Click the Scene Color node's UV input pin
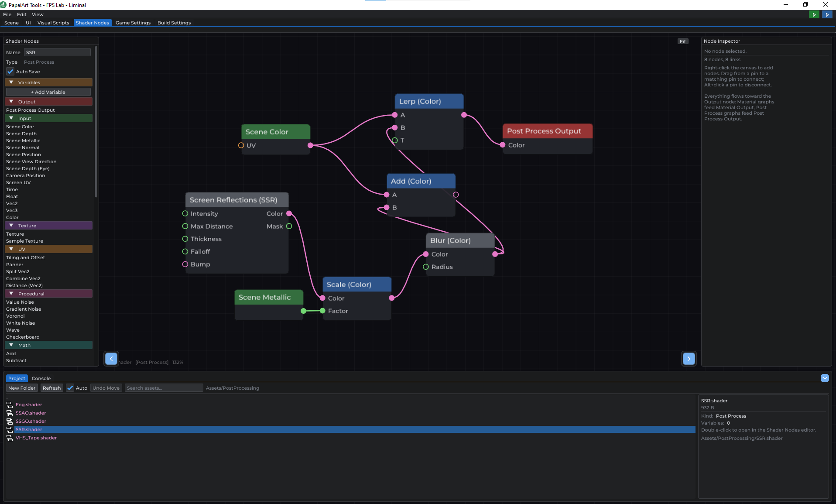Viewport: 836px width, 504px height. [241, 145]
